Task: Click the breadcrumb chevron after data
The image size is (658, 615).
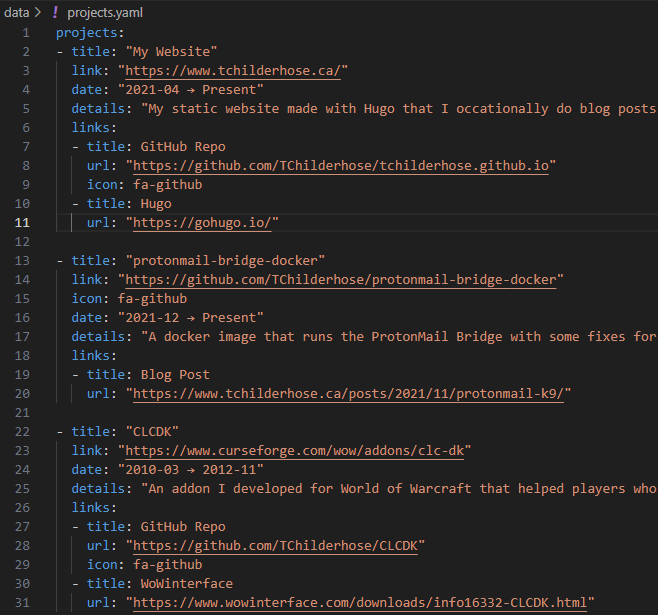Action: tap(38, 13)
